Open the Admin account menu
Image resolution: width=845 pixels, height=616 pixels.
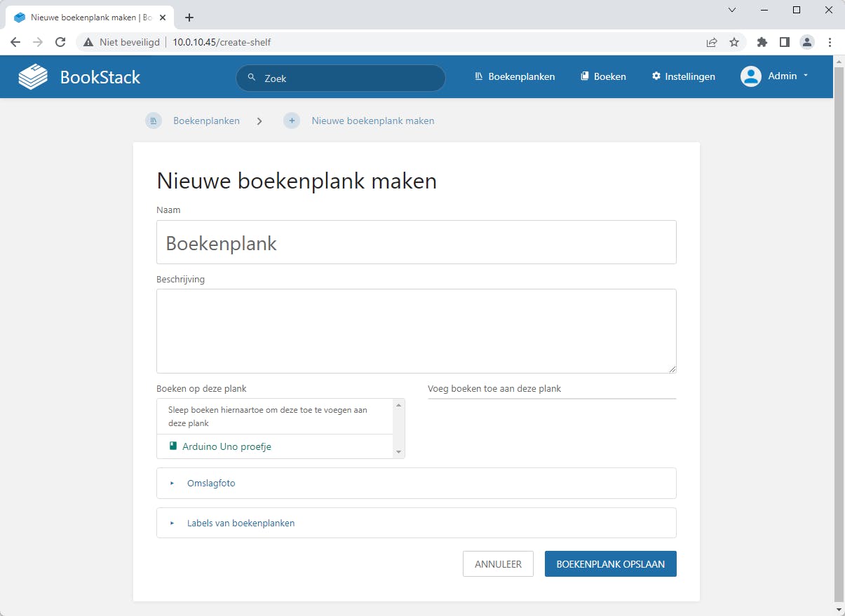pos(775,76)
